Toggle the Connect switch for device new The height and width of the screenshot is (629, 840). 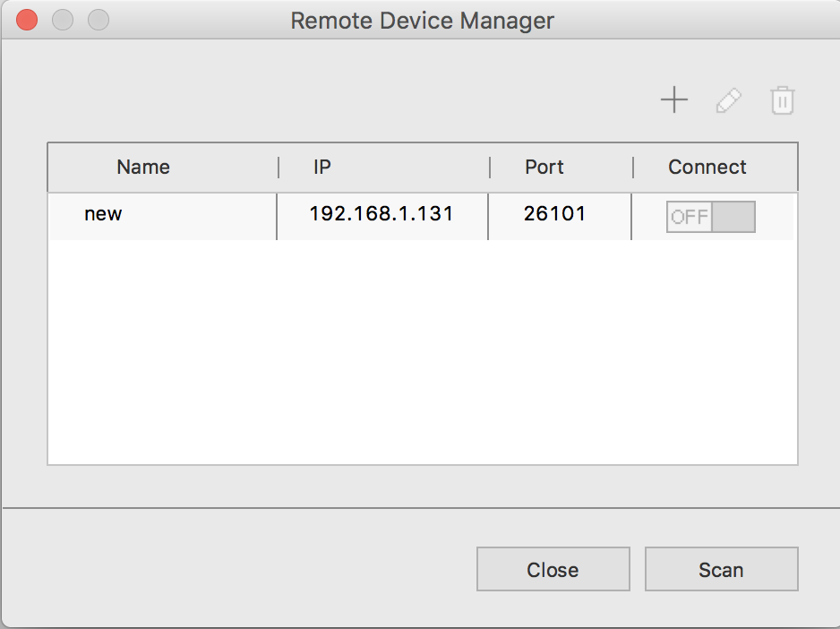[711, 217]
